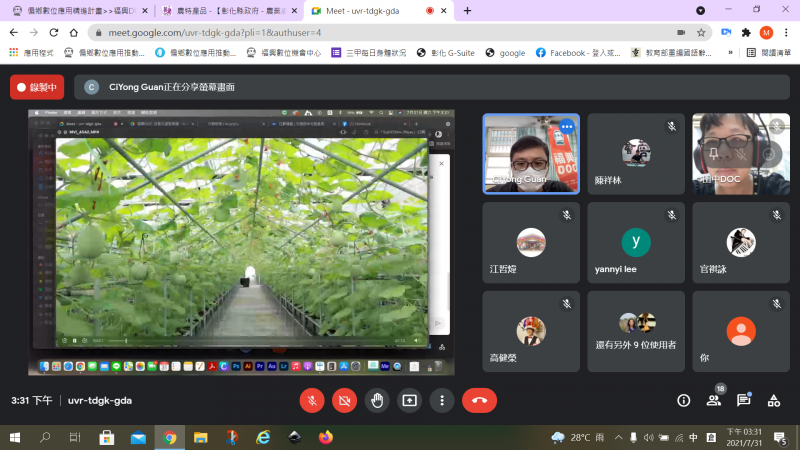This screenshot has height=450, width=800.
Task: Switch to the 農特產品 browser tab
Action: point(230,11)
